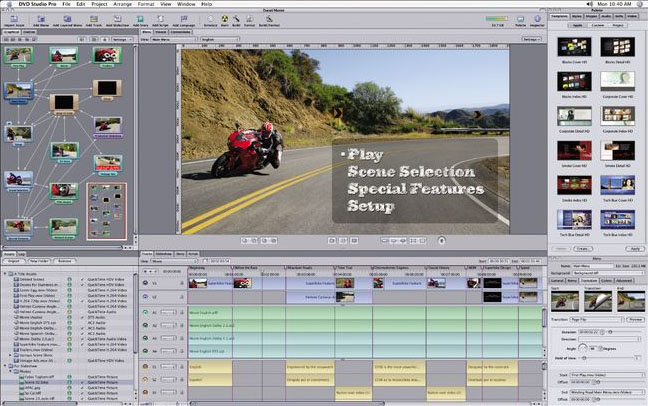Switch to the Outline tab
The width and height of the screenshot is (648, 406).
tap(29, 32)
